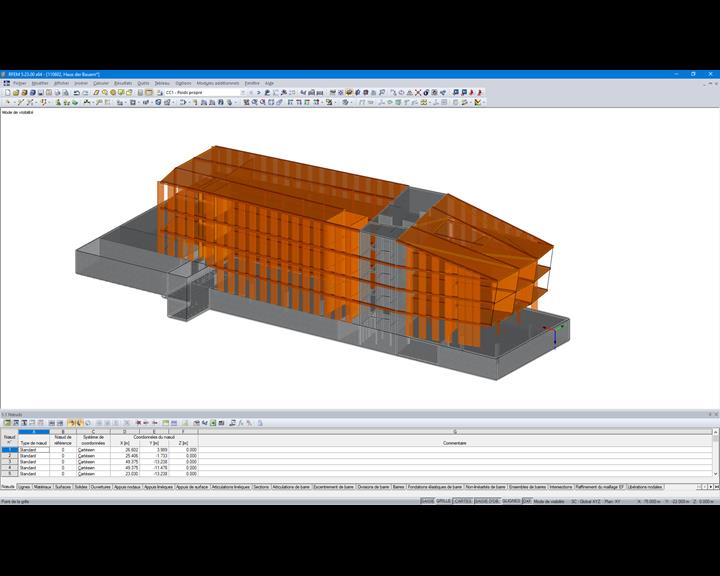Open the Outils menu
Viewport: 720px width, 576px height.
coord(143,83)
